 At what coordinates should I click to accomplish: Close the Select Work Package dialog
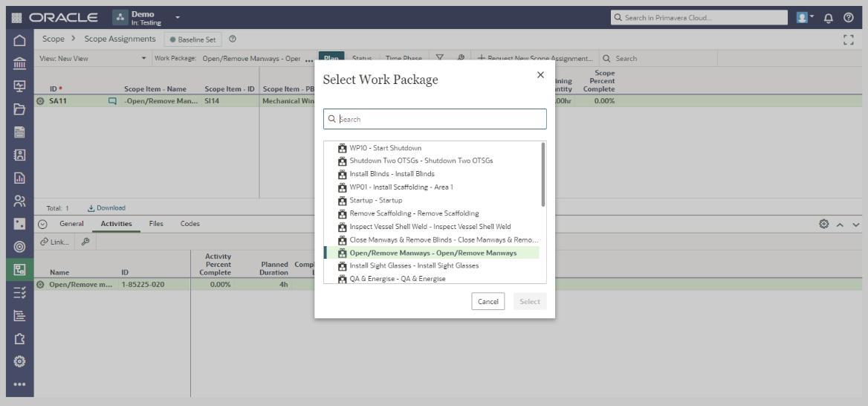(540, 74)
